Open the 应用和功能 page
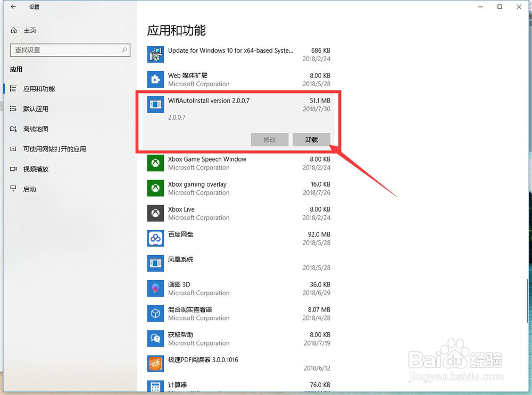532x395 pixels. (39, 89)
